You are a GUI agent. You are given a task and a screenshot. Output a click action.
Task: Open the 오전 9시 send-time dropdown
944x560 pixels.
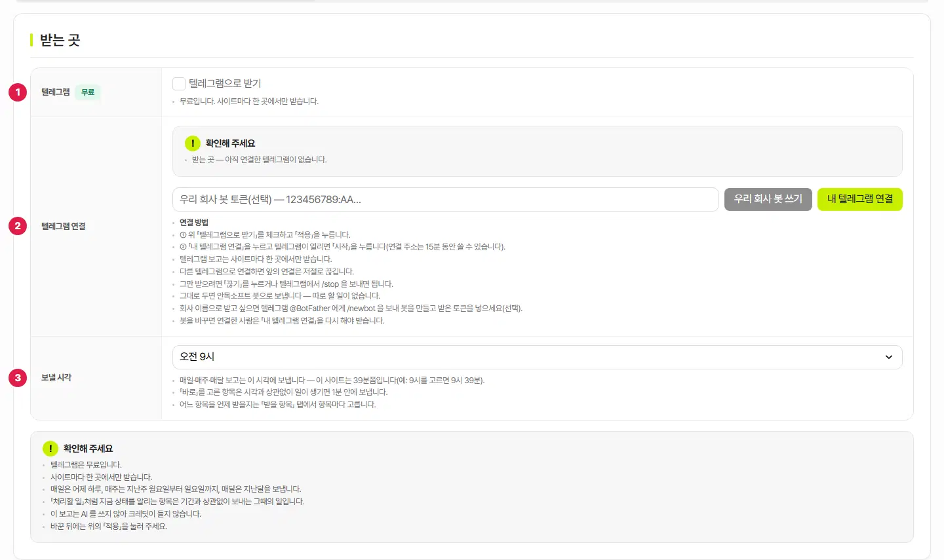coord(538,357)
